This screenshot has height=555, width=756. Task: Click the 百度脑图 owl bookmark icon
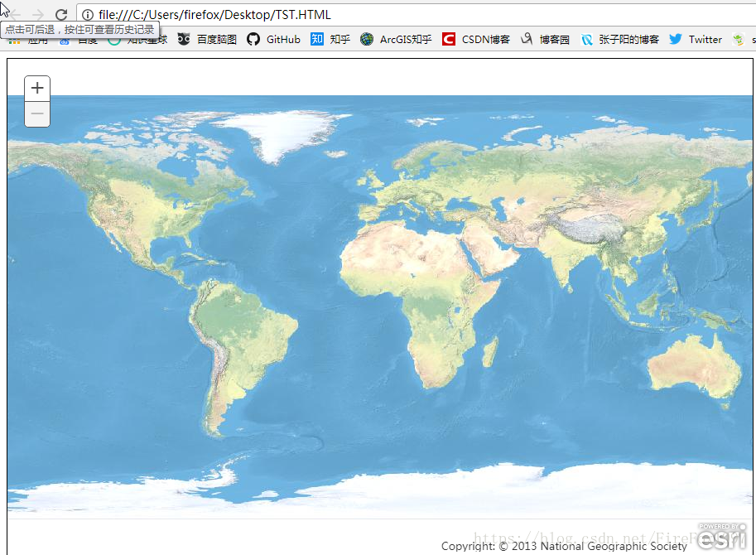[x=184, y=39]
